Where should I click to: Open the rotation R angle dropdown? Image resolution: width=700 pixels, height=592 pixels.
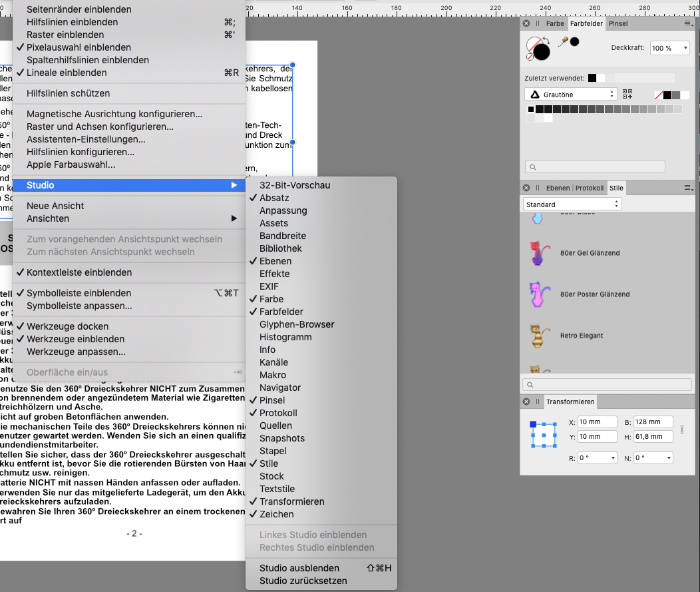click(x=613, y=458)
